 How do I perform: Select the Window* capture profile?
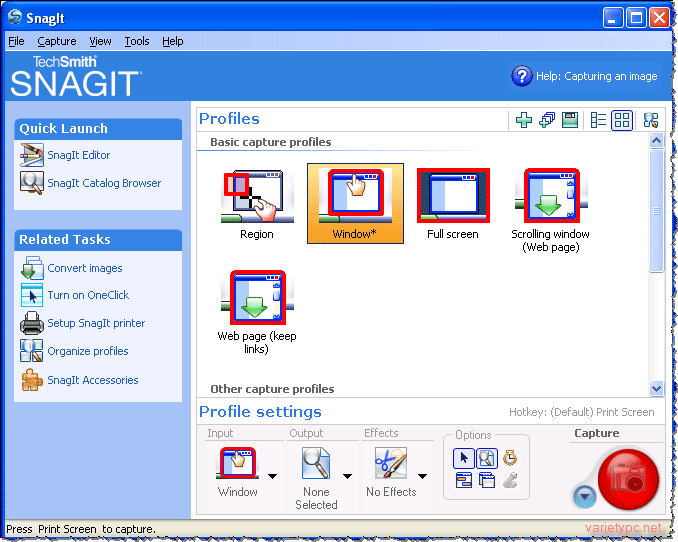click(355, 203)
